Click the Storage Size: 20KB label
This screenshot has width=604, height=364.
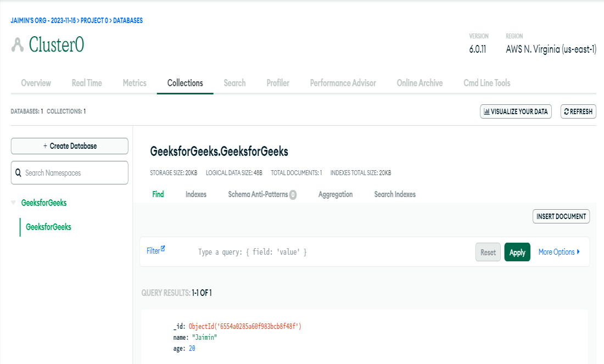click(174, 173)
